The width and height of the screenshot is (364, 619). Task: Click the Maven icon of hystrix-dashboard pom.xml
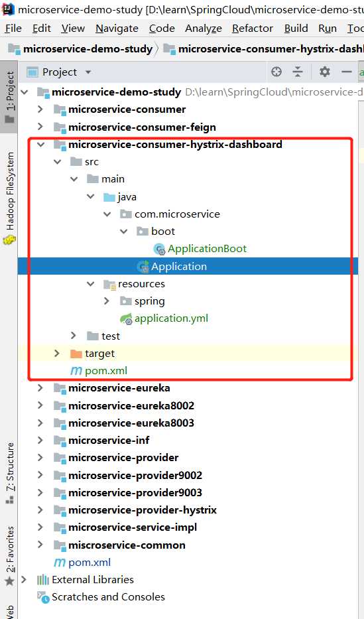coord(76,371)
